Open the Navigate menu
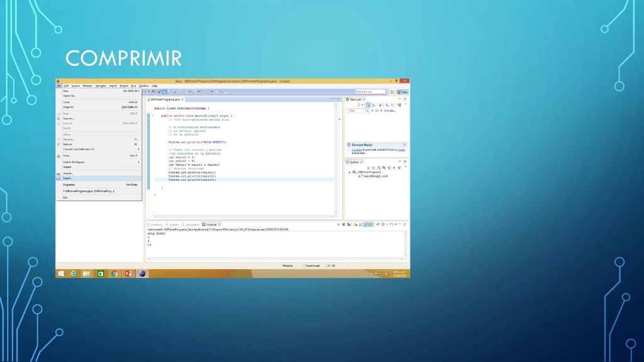644x362 pixels. pos(101,85)
